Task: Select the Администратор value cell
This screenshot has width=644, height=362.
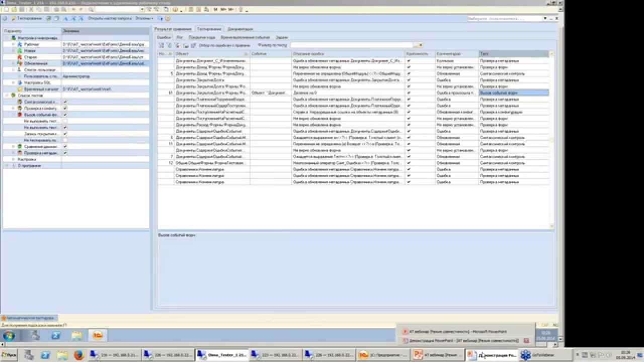Action: point(105,76)
